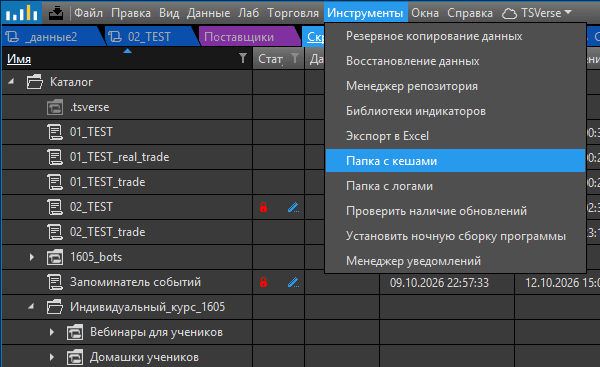
Task: Collapse the Каталог tree node
Action: coord(11,82)
